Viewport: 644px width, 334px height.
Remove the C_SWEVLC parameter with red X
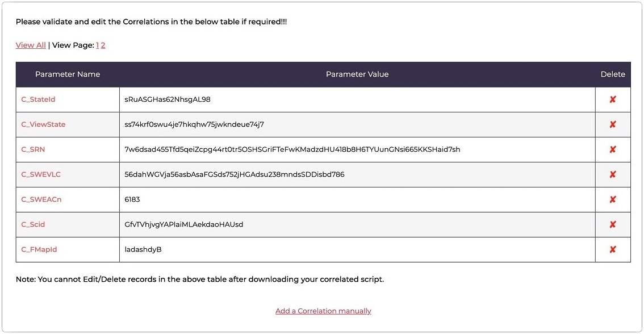click(x=613, y=174)
